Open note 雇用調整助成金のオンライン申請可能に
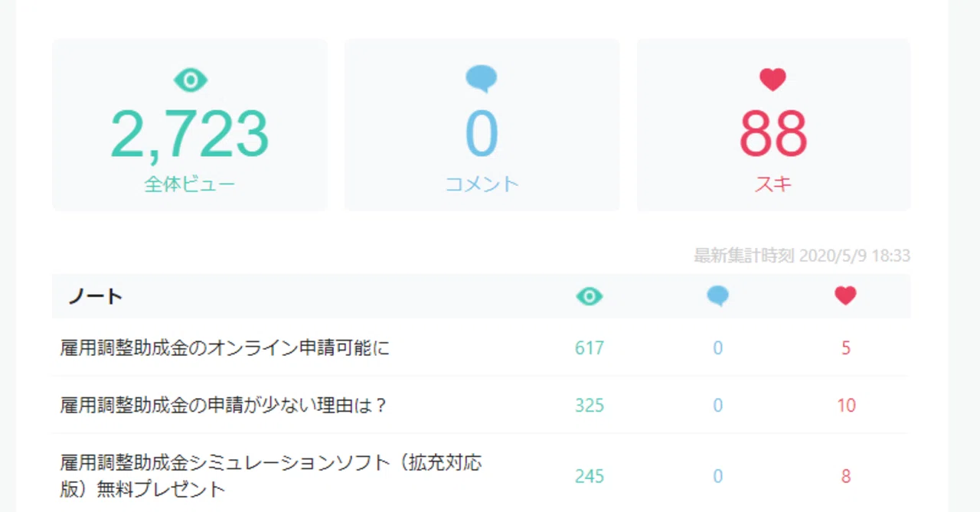The height and width of the screenshot is (512, 980). 225,348
